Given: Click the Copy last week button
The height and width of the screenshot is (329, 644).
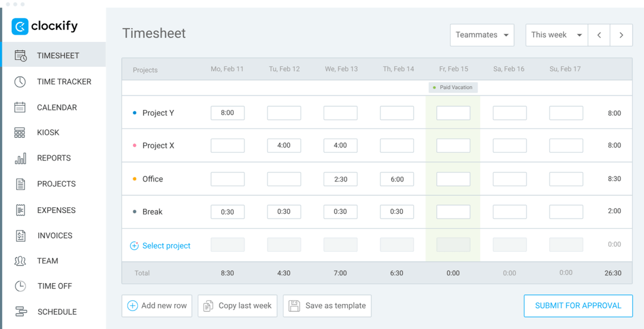Looking at the screenshot, I should point(237,306).
